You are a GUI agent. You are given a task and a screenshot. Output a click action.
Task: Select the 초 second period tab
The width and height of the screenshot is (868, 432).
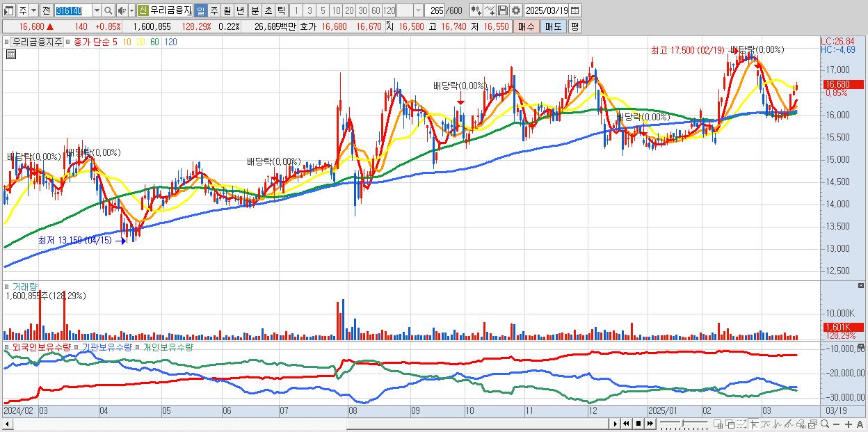tap(268, 10)
